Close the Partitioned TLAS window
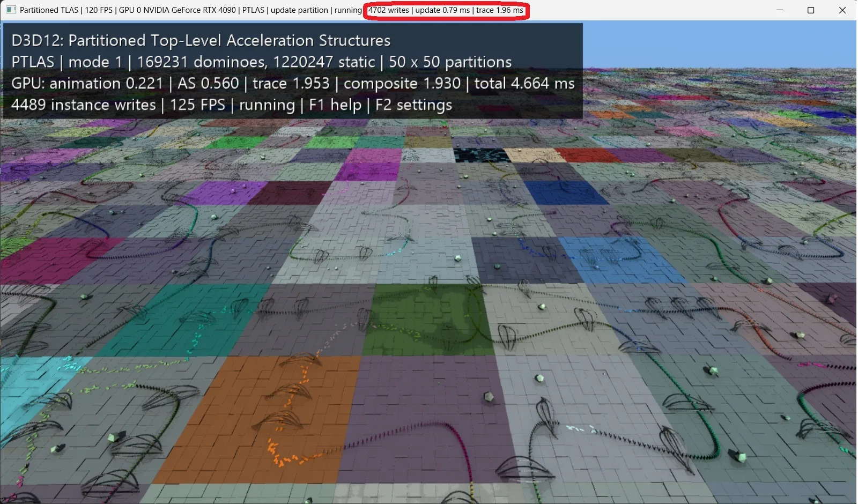This screenshot has width=858, height=504. coord(842,10)
